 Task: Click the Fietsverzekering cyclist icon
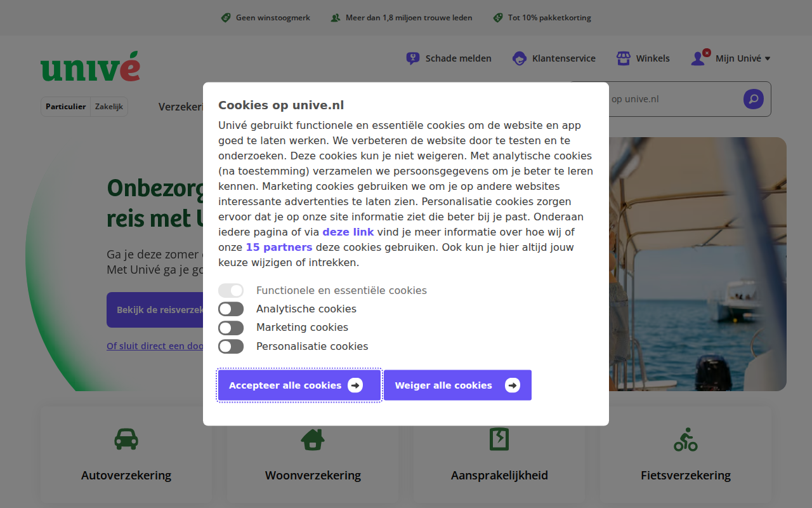(x=686, y=439)
